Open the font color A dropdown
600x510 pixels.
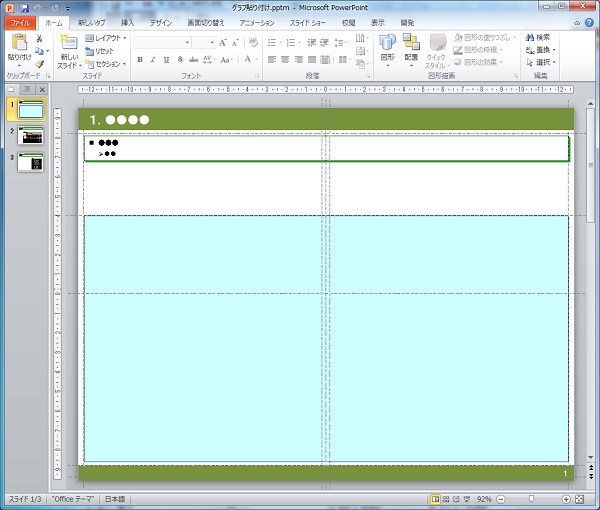250,59
